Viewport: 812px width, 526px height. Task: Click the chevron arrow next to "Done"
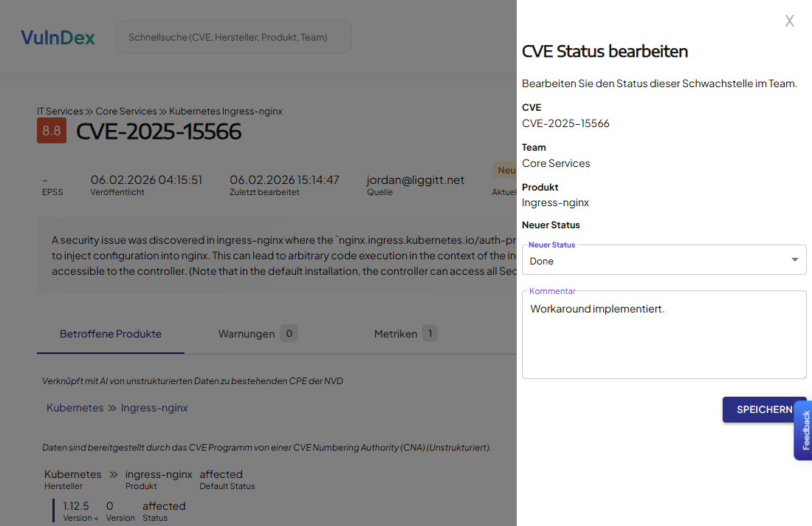795,259
